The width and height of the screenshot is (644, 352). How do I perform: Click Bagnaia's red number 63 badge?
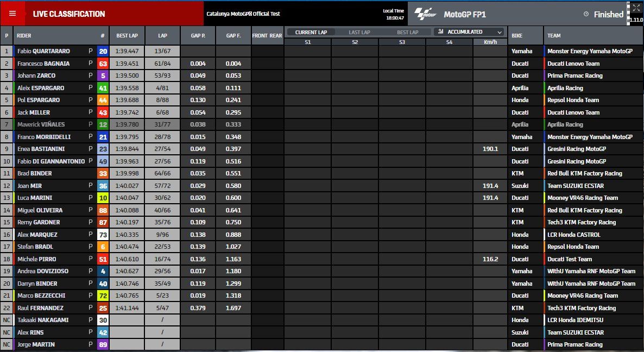pyautogui.click(x=103, y=64)
